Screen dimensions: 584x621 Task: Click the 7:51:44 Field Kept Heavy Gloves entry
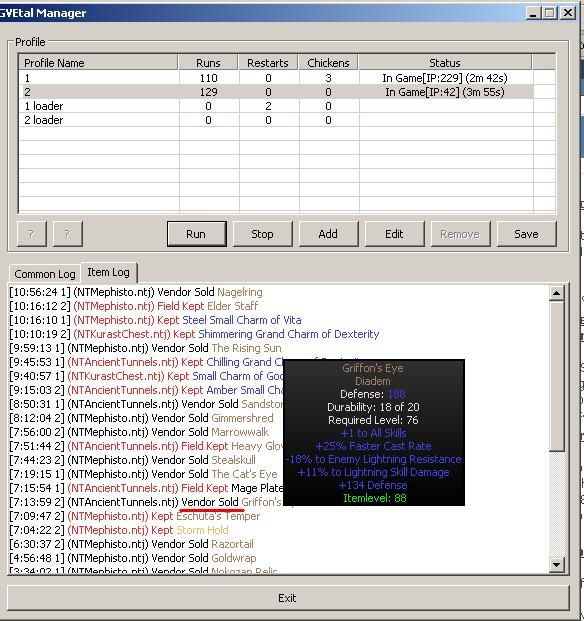(x=146, y=446)
